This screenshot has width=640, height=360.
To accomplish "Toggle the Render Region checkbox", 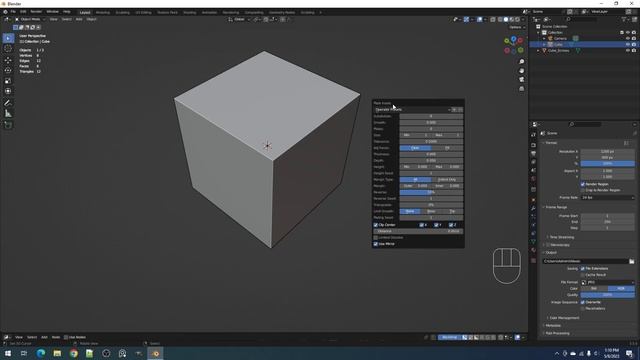I will tap(582, 184).
